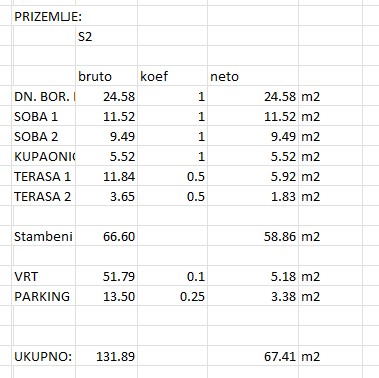Click the VRT koef value 0.1
This screenshot has height=378, width=379.
click(x=172, y=276)
